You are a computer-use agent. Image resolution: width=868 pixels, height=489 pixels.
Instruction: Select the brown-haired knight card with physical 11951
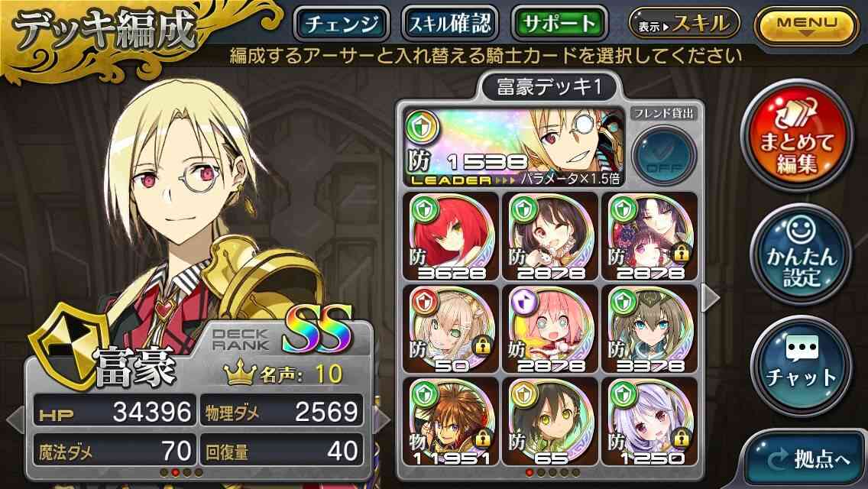451,422
